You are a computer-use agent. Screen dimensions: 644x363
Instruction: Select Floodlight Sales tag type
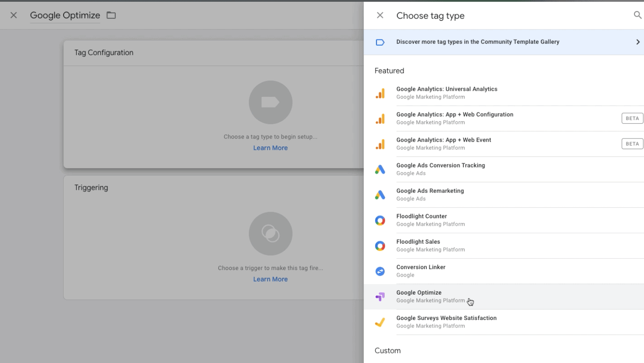[x=504, y=246]
